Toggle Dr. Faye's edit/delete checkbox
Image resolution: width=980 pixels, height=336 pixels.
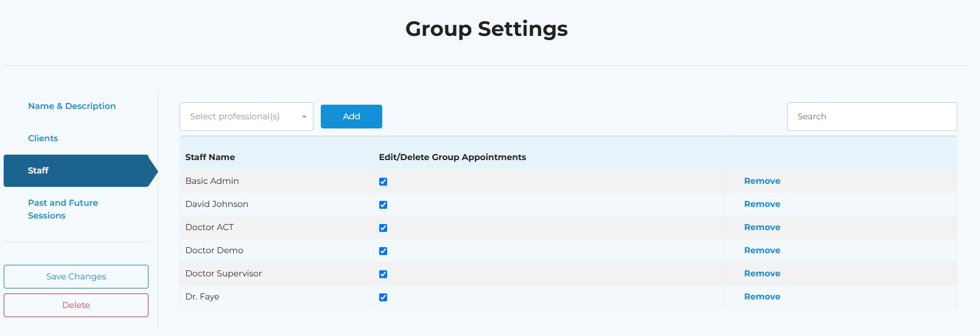[383, 297]
